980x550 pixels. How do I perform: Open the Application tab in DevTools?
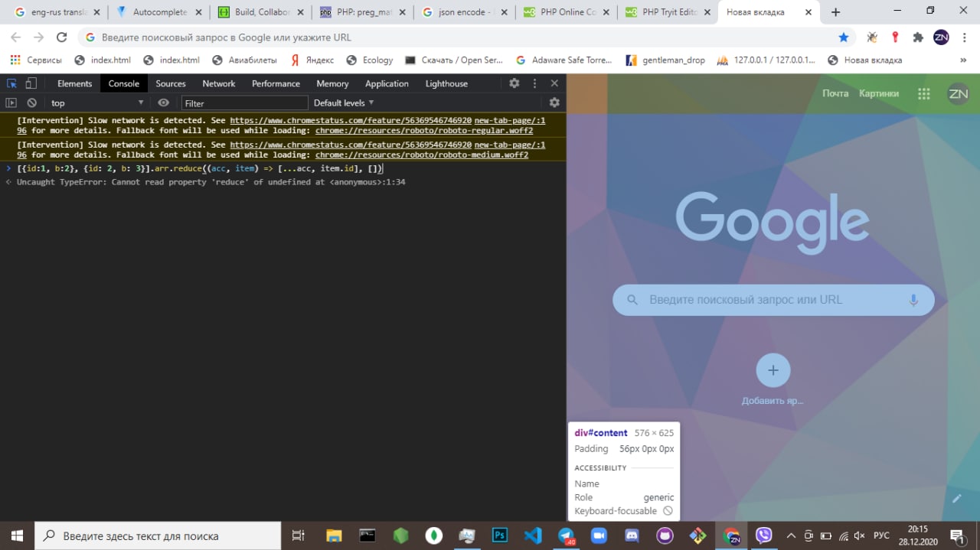tap(387, 83)
